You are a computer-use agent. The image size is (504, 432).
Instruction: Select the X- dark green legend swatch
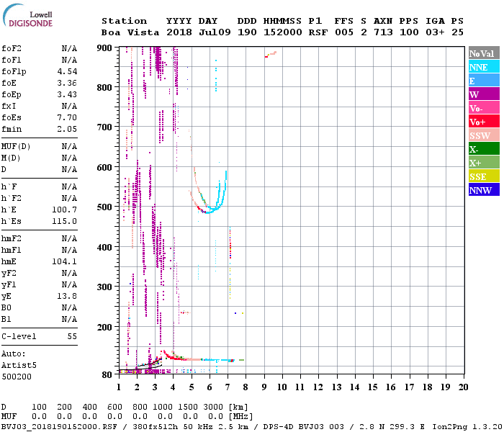(x=484, y=149)
